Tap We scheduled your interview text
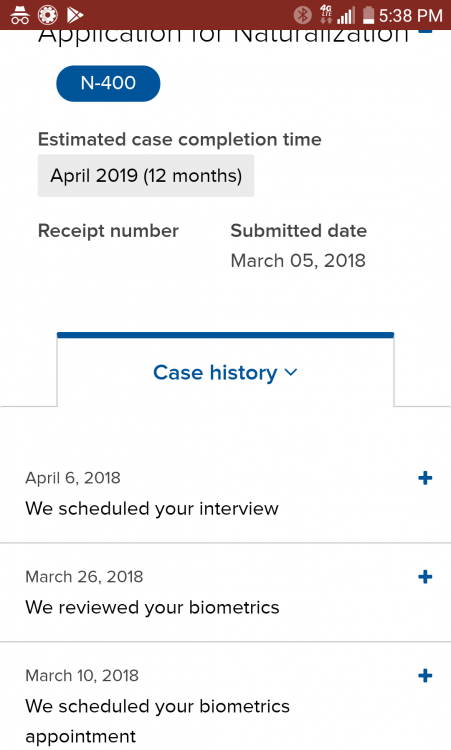Image resolution: width=451 pixels, height=750 pixels. coord(152,508)
